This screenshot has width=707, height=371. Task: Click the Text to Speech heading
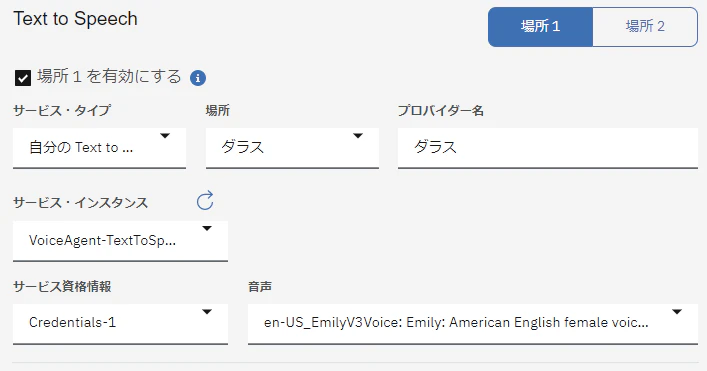pyautogui.click(x=75, y=19)
